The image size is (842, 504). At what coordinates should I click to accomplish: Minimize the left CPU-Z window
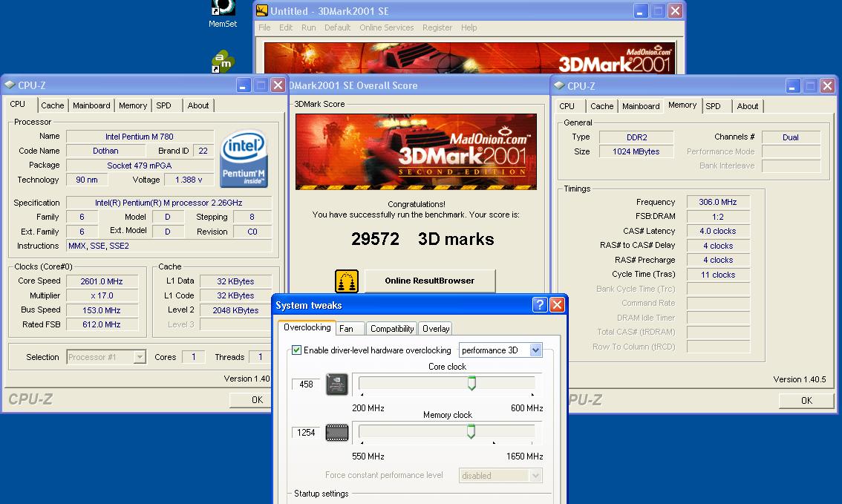[x=244, y=85]
